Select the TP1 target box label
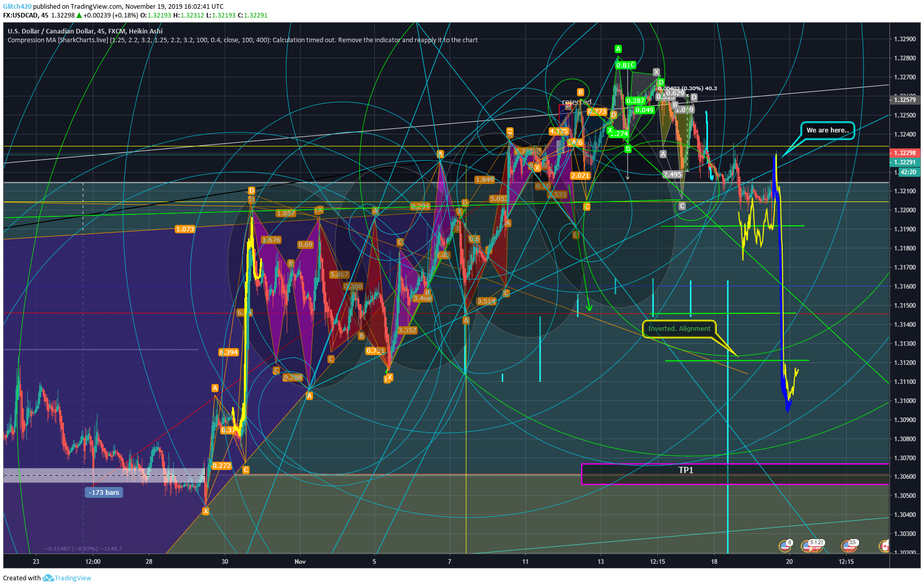924x587 pixels. point(686,470)
